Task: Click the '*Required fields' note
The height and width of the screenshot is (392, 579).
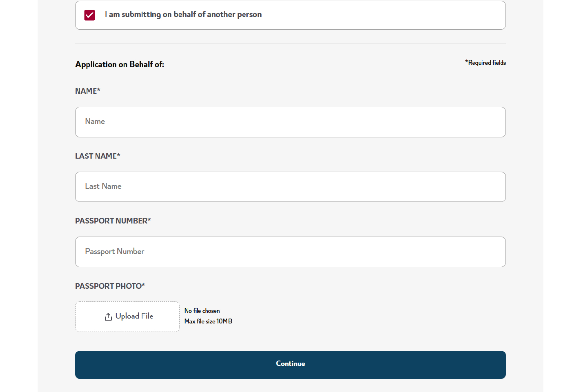Action: pyautogui.click(x=485, y=63)
